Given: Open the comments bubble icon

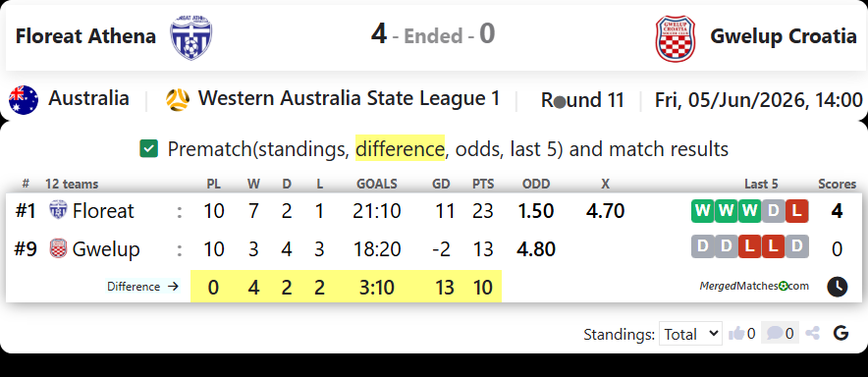Looking at the screenshot, I should [775, 333].
